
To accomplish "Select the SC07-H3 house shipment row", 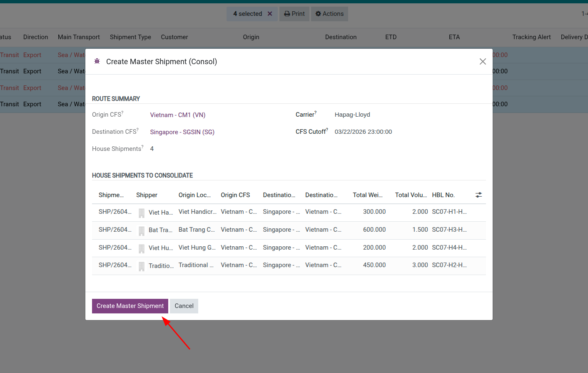I will [x=292, y=230].
